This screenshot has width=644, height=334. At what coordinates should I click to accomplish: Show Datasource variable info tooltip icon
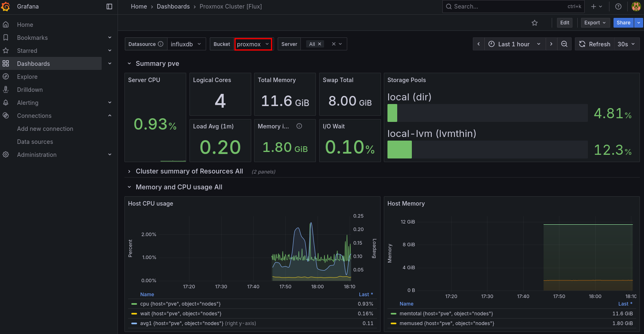(x=161, y=44)
